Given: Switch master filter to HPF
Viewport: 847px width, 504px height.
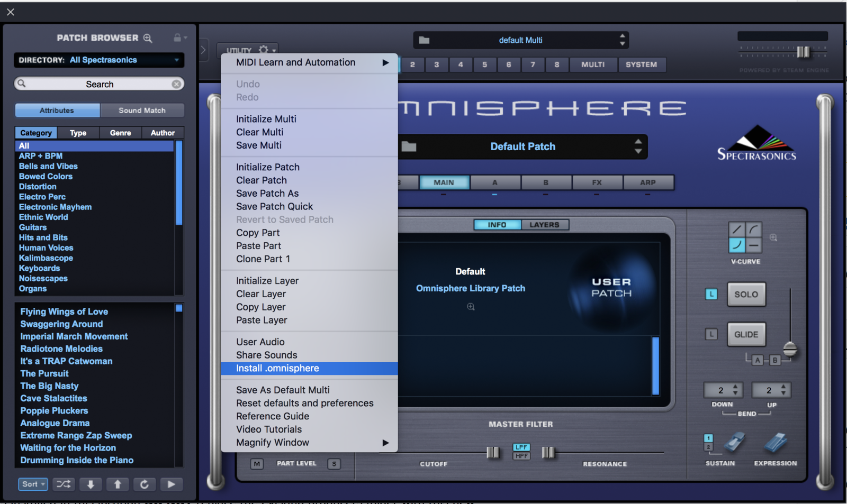Looking at the screenshot, I should coord(521,456).
